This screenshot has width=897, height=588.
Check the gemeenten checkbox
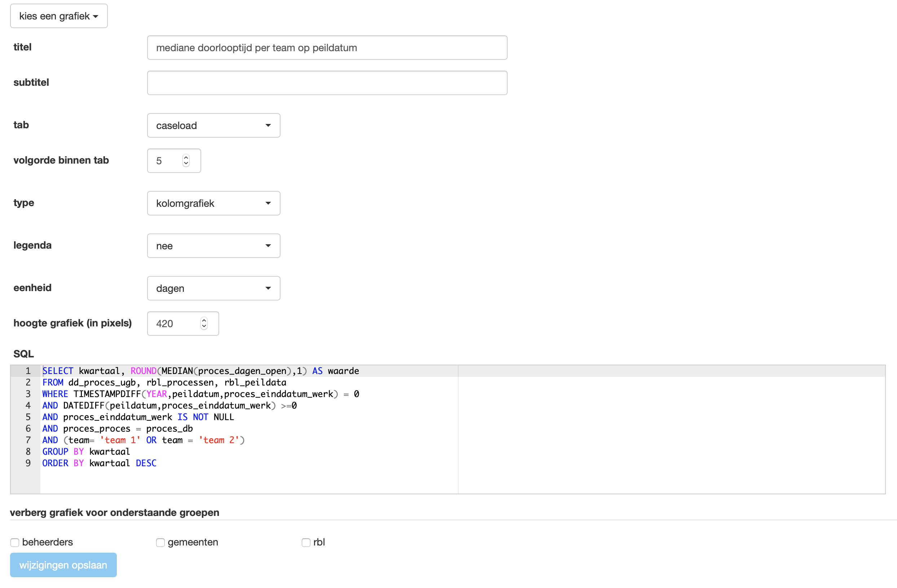point(160,543)
